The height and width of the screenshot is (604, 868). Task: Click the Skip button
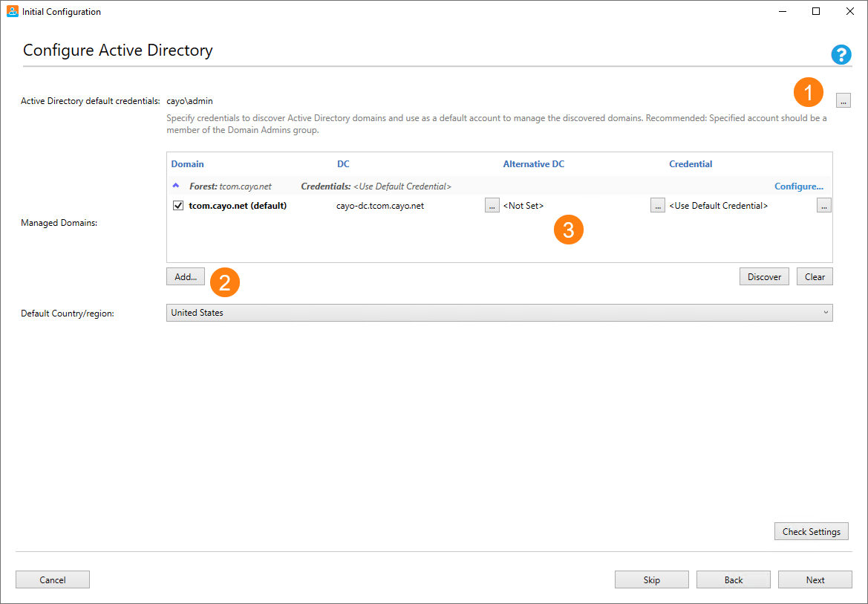pos(651,579)
